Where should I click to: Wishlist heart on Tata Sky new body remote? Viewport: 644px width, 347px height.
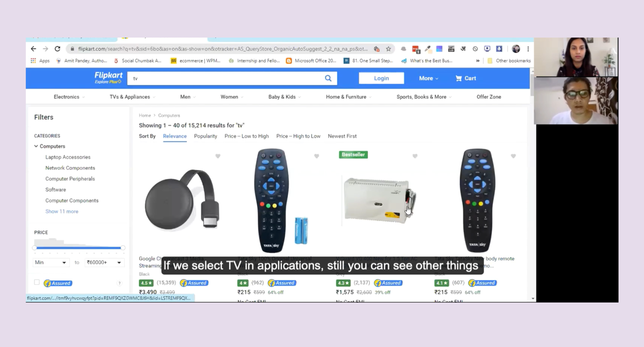point(513,156)
